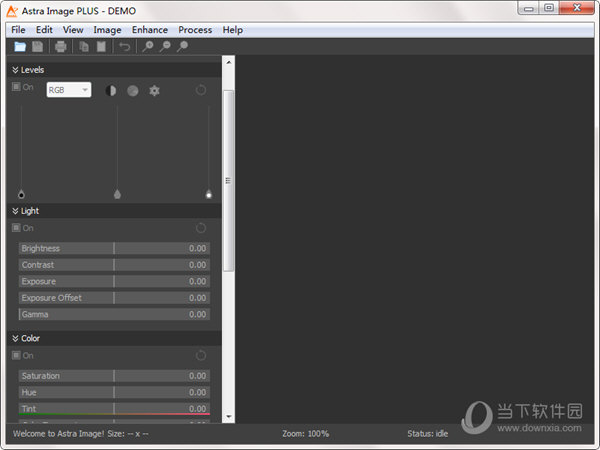Screen dimensions: 600x450
Task: Click the Gamma slider
Action: tap(114, 314)
